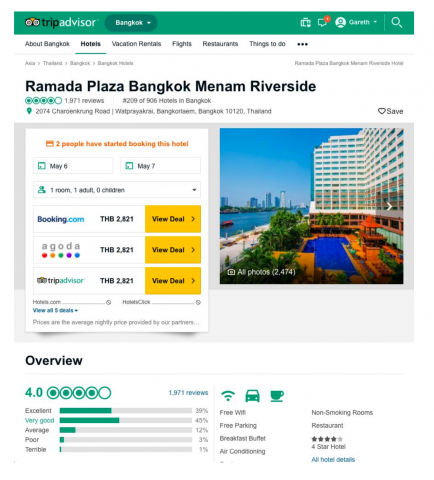Advance photo with the right chevron

pyautogui.click(x=389, y=207)
